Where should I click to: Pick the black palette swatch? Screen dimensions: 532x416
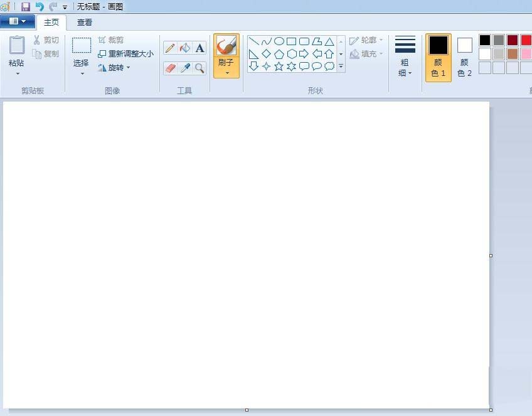click(x=485, y=40)
